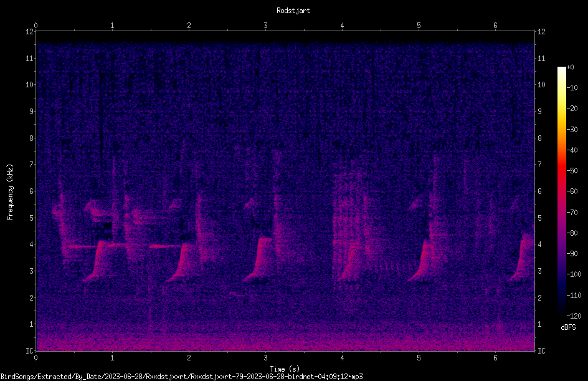The width and height of the screenshot is (588, 381).
Task: Click the Time (s) axis label
Action: [x=285, y=369]
